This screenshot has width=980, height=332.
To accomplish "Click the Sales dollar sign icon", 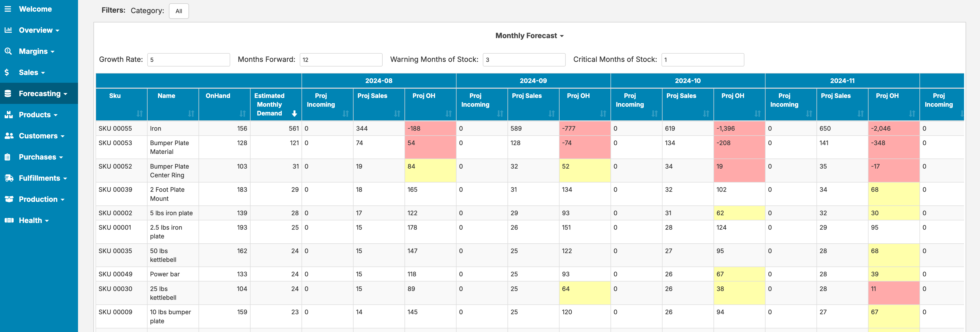I will pyautogui.click(x=7, y=72).
